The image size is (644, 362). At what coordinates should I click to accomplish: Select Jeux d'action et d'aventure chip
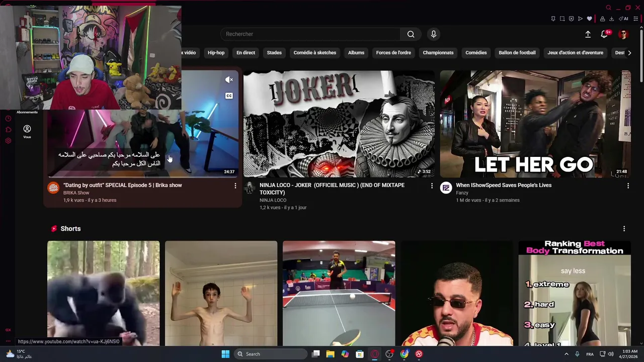[575, 53]
